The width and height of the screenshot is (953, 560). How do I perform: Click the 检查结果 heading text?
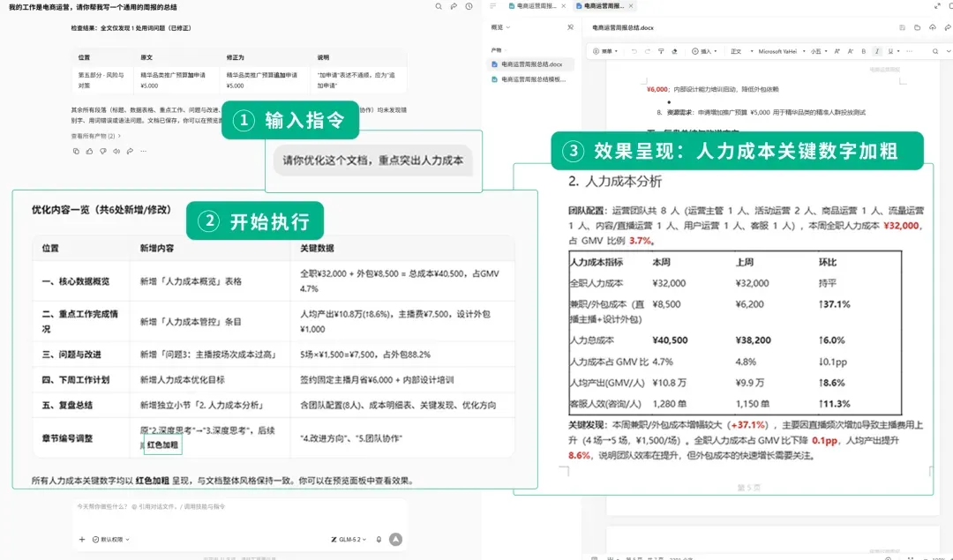(131, 28)
